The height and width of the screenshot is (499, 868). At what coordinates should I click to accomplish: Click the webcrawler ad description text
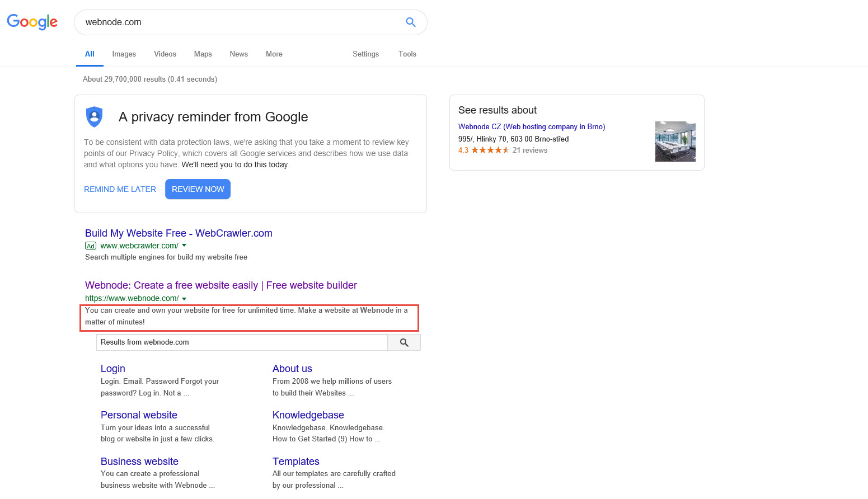coord(166,257)
